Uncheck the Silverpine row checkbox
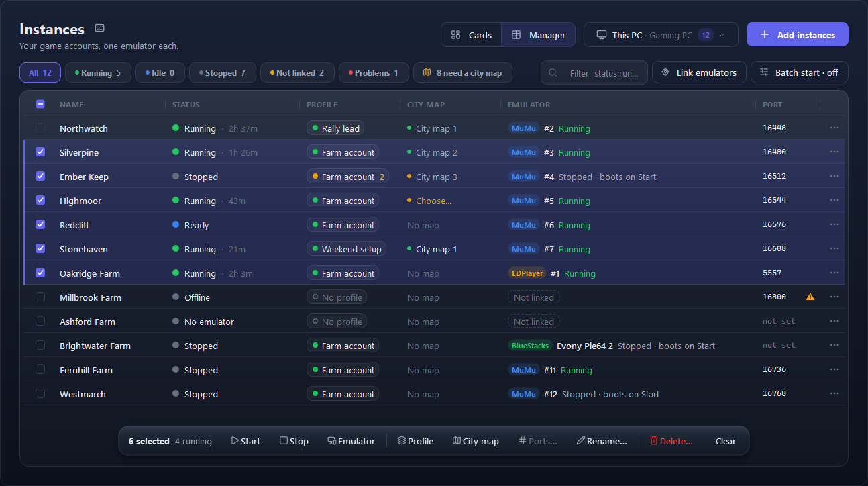868x486 pixels. (x=40, y=152)
